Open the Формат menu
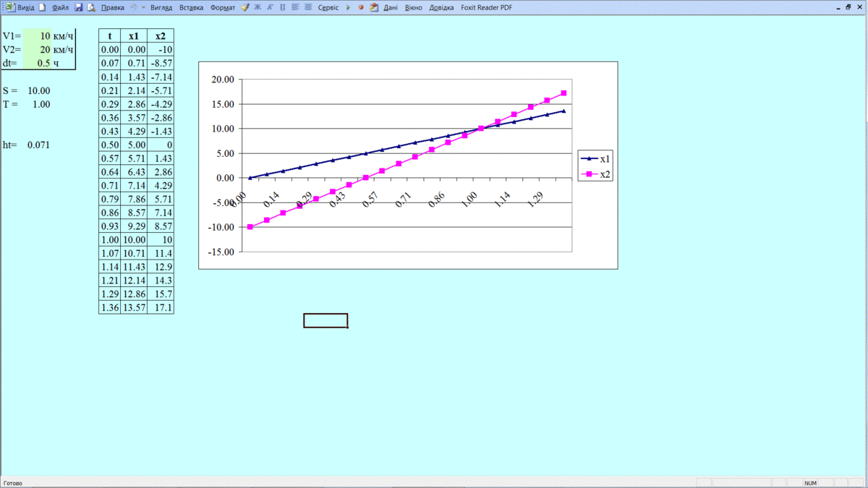 tap(223, 7)
